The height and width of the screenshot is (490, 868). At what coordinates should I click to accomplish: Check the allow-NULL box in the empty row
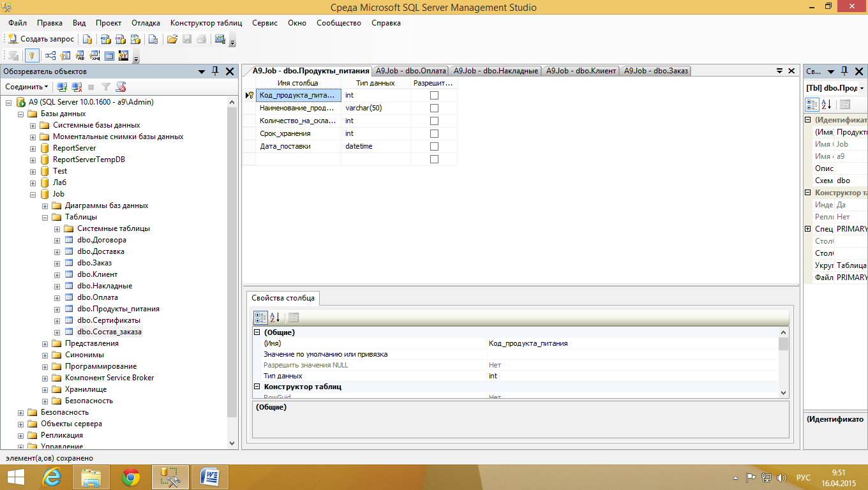tap(434, 159)
